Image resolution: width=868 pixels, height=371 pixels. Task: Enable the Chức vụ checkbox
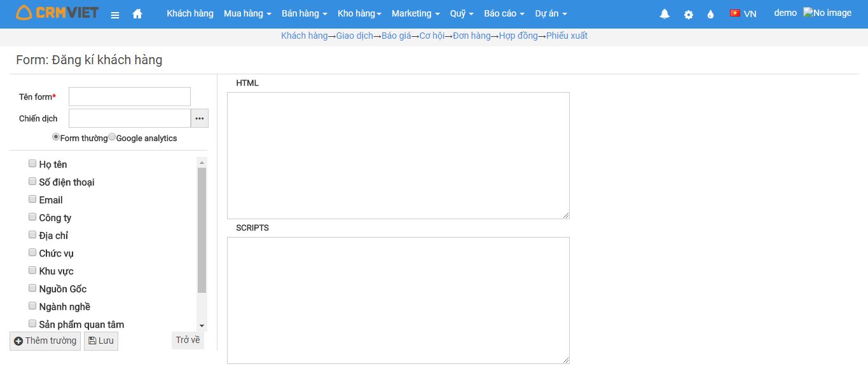[x=32, y=252]
